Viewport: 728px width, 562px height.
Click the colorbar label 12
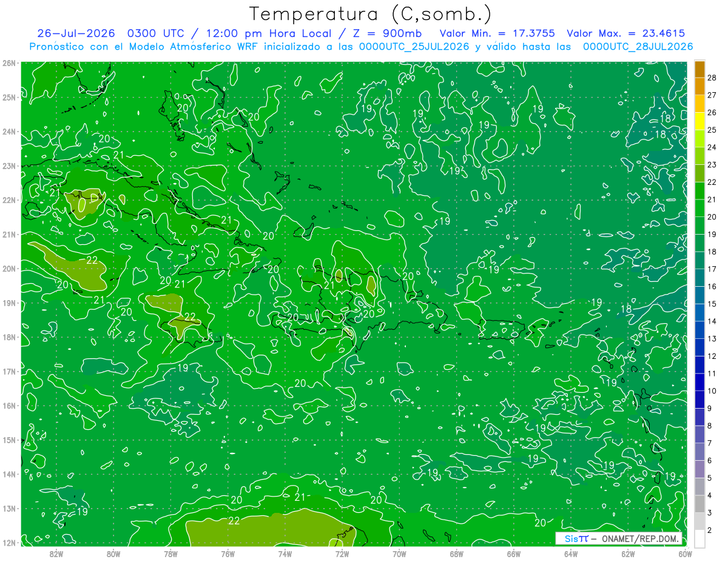click(712, 356)
